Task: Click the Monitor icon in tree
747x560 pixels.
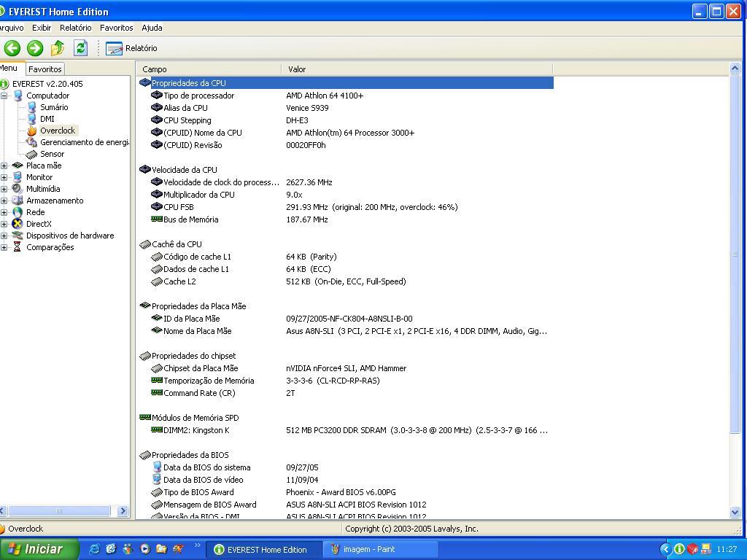Action: coord(18,177)
